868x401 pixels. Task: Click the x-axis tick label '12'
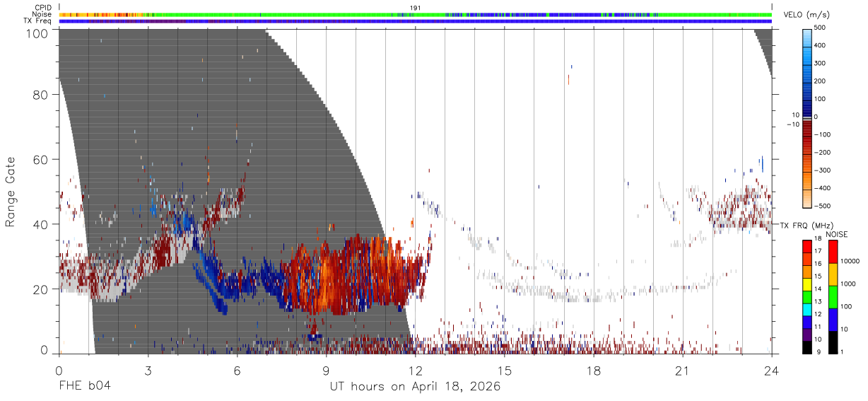tap(415, 371)
